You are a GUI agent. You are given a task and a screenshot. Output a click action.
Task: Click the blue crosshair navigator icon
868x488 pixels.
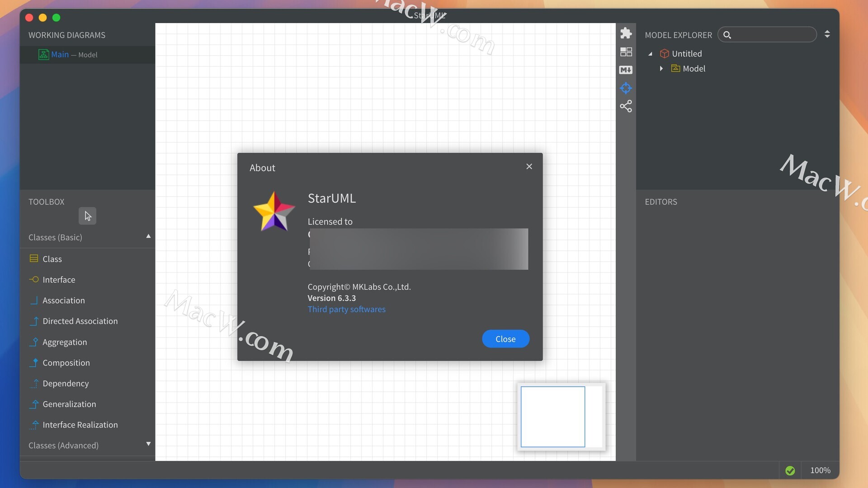pos(626,88)
